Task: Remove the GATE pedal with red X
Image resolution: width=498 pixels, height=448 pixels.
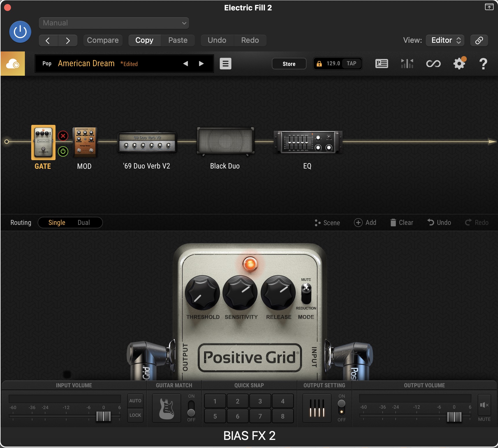Action: [63, 136]
